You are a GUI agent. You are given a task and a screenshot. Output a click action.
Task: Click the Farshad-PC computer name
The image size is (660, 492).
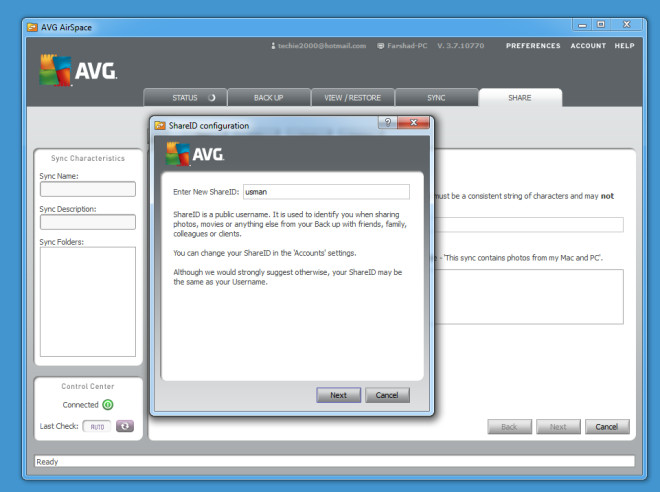(x=407, y=45)
